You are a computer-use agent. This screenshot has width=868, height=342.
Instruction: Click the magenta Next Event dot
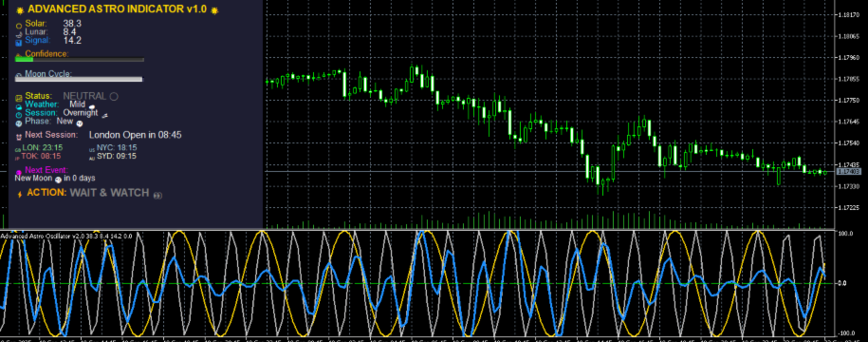pyautogui.click(x=19, y=172)
